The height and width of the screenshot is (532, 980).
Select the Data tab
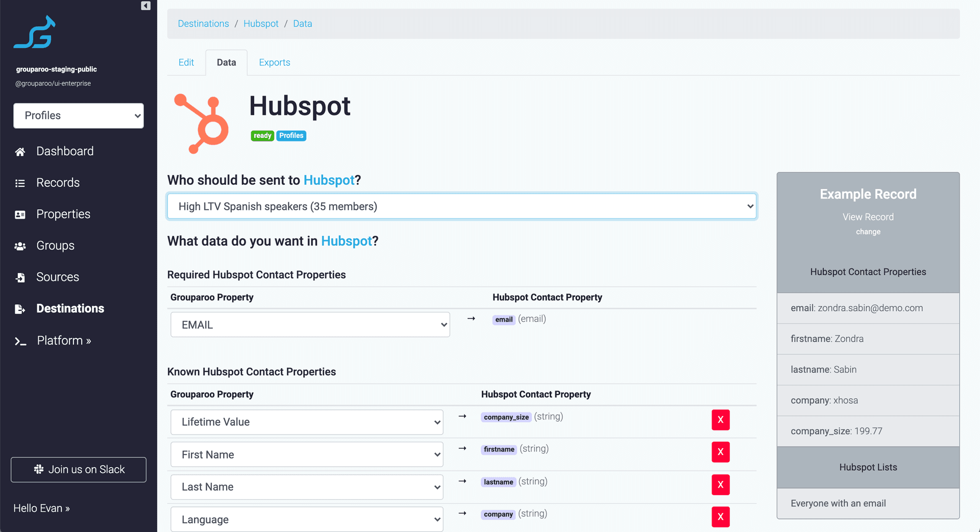pos(227,62)
